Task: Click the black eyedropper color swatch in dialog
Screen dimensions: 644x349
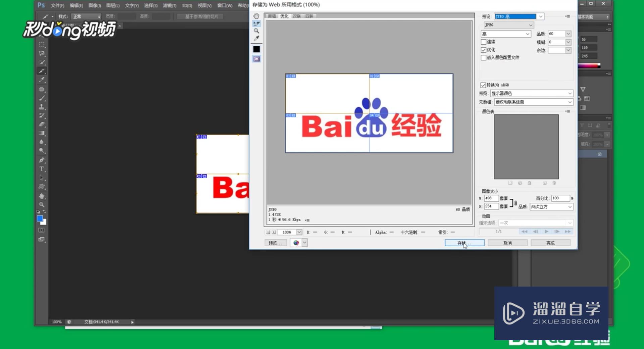Action: pyautogui.click(x=256, y=49)
